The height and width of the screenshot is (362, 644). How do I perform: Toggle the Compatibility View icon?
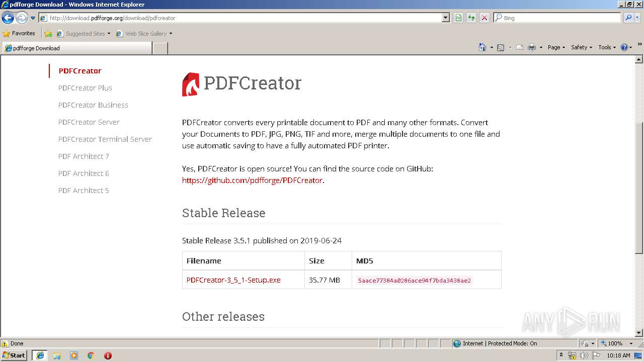pyautogui.click(x=458, y=18)
